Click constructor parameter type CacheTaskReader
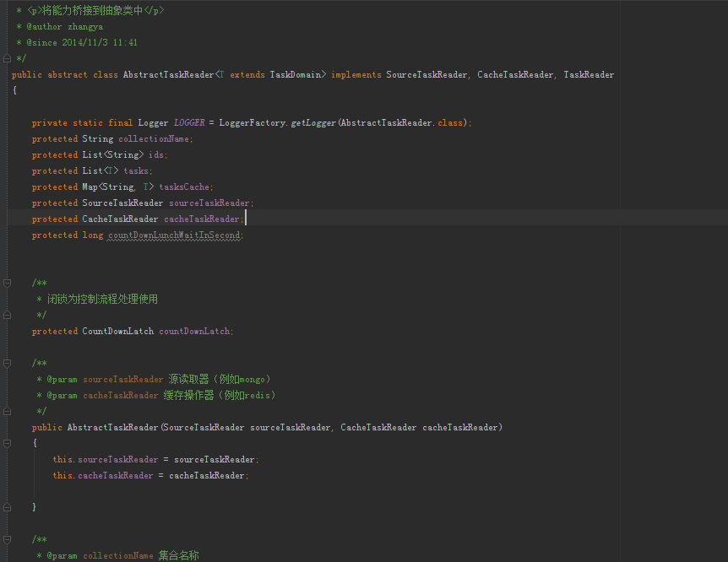728x562 pixels. [378, 427]
